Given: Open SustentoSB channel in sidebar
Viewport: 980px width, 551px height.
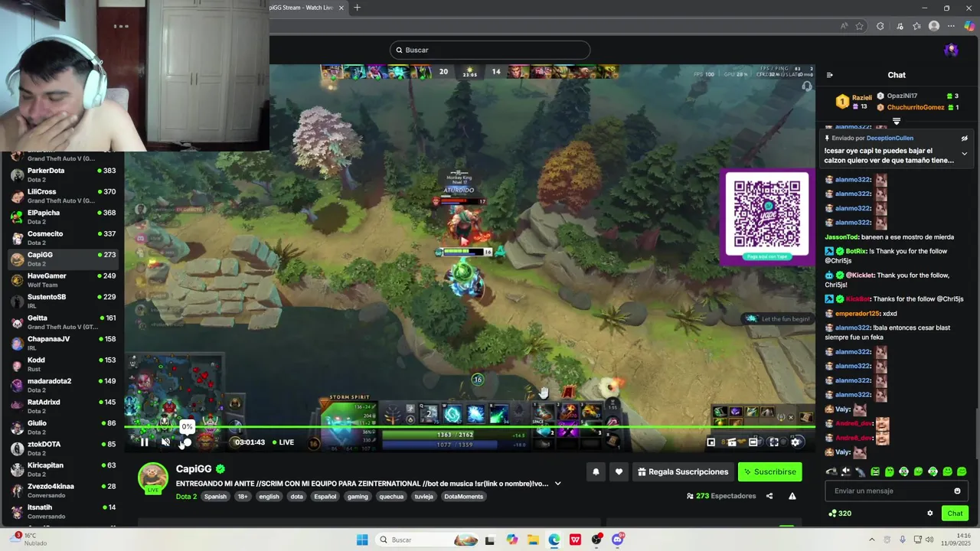Looking at the screenshot, I should pos(62,301).
